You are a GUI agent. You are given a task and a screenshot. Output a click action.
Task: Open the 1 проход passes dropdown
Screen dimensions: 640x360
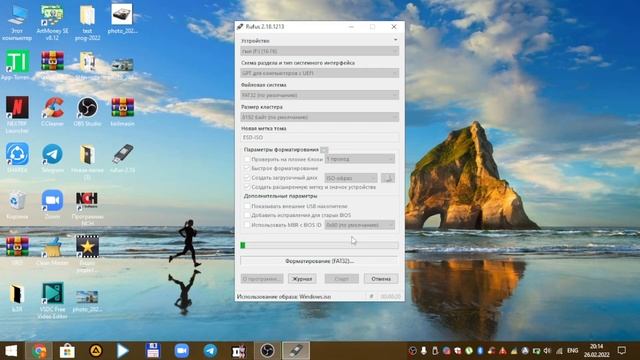(360, 159)
